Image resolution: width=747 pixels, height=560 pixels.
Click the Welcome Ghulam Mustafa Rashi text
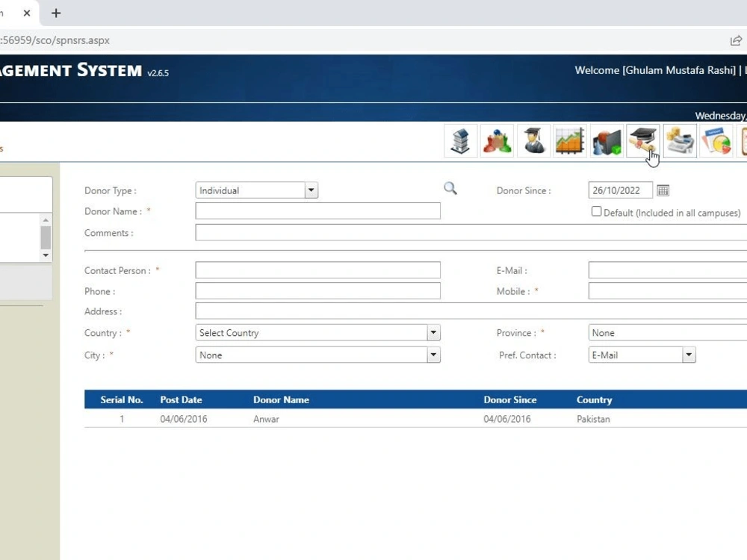[655, 70]
